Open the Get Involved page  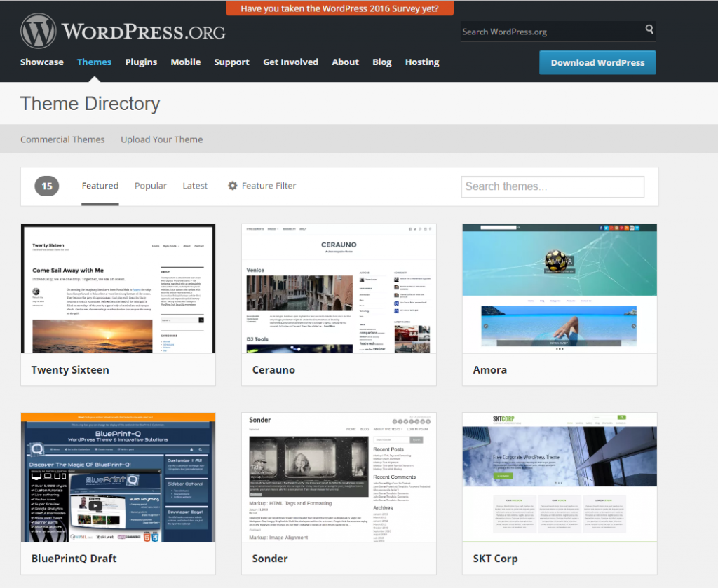(x=290, y=62)
